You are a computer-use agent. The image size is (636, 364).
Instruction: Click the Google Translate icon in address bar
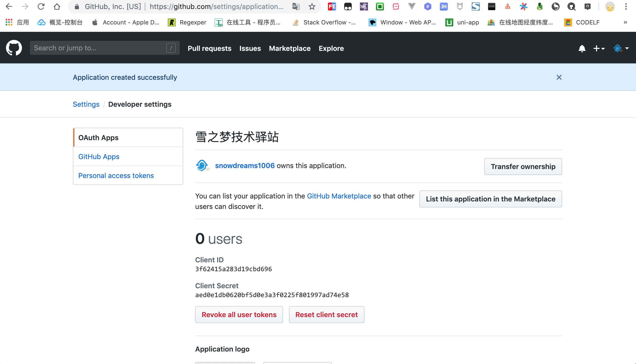click(x=296, y=6)
